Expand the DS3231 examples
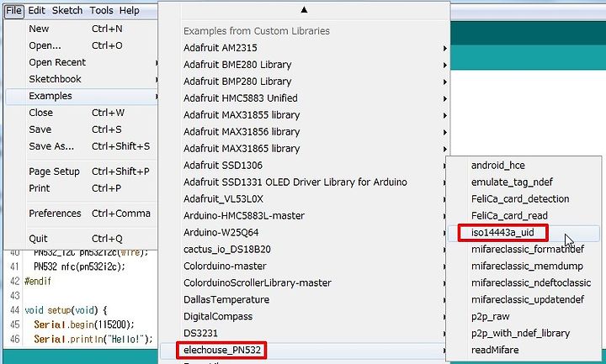 (x=303, y=334)
